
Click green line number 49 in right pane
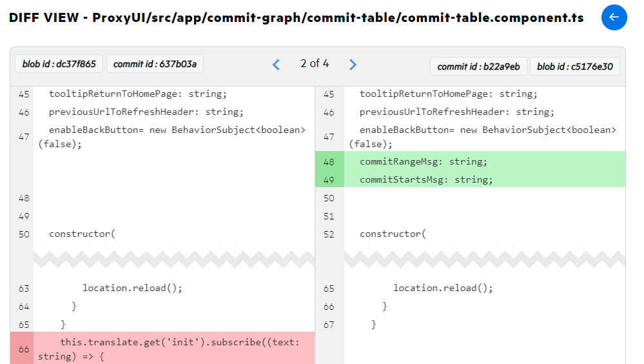329,179
